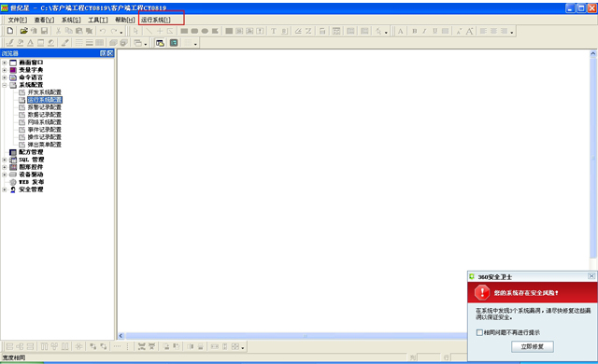Click the teal runtime view toolbar icon
598x364 pixels.
tap(174, 43)
